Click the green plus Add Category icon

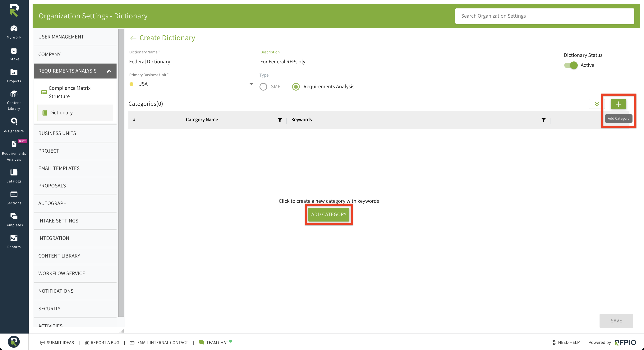619,104
